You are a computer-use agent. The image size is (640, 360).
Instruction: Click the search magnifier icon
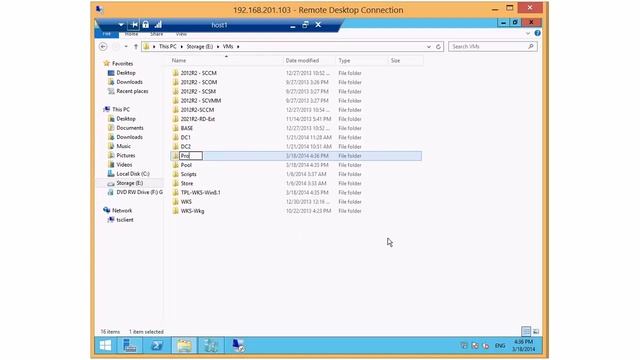(531, 47)
